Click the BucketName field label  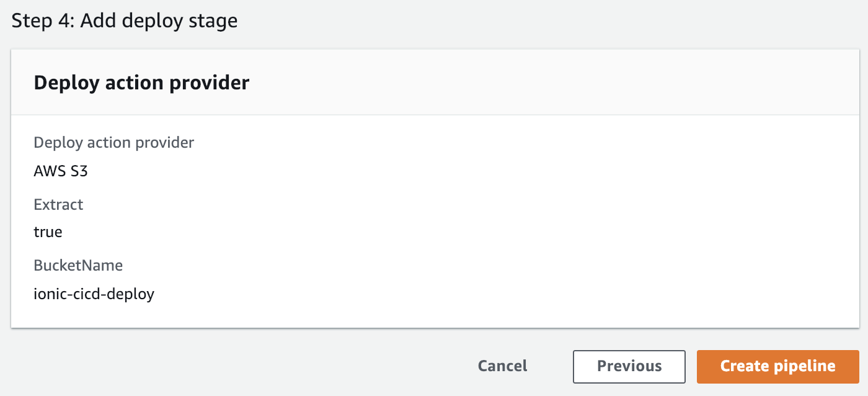tap(78, 266)
